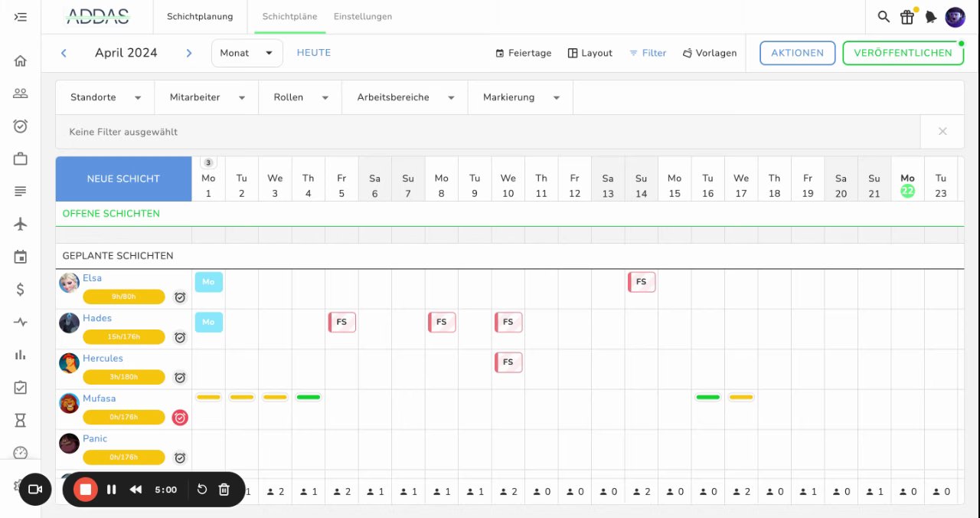
Task: Open the briefcase icon in sidebar
Action: pos(21,159)
